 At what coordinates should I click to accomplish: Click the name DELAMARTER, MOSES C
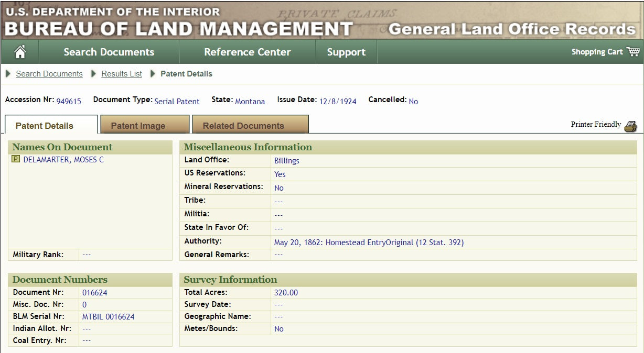(x=63, y=160)
